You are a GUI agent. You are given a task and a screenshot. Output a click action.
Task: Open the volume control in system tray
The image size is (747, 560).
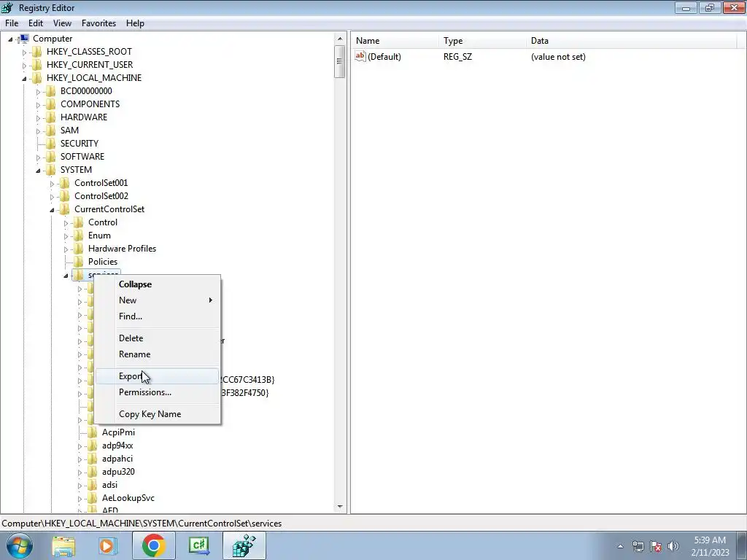click(x=673, y=546)
